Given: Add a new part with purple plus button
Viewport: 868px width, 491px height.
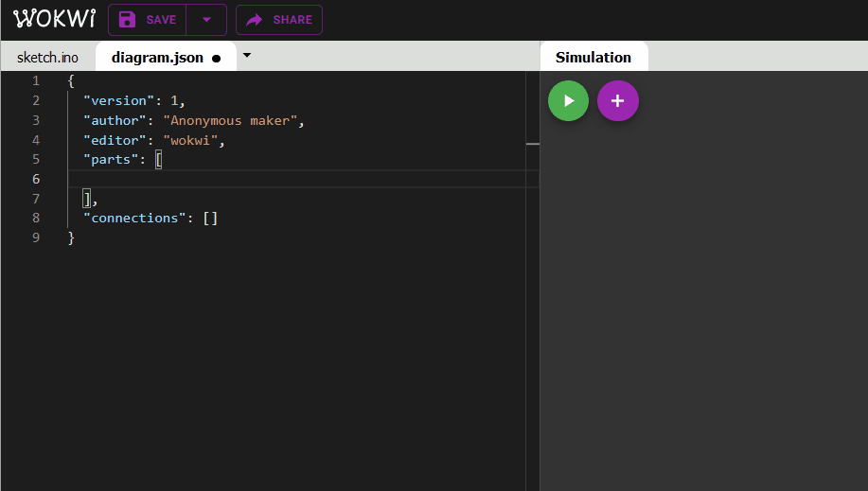Looking at the screenshot, I should point(618,100).
